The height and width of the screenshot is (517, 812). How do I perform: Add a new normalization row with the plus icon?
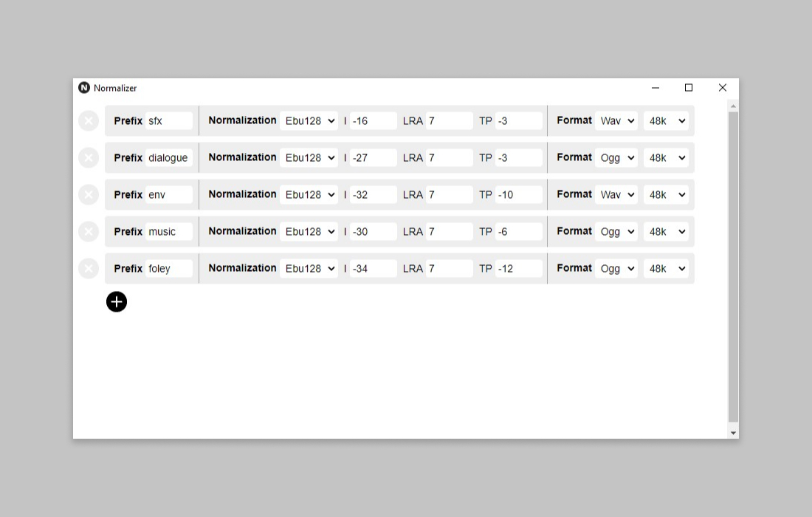116,301
